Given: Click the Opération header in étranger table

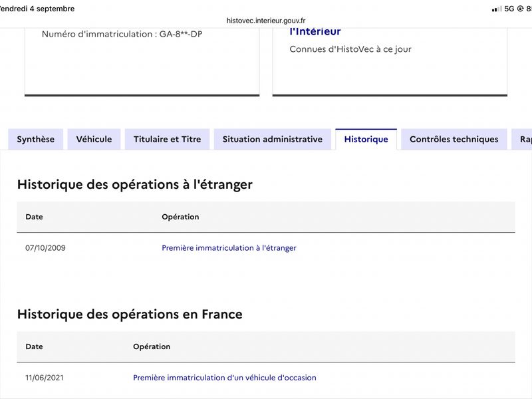Looking at the screenshot, I should click(x=180, y=217).
